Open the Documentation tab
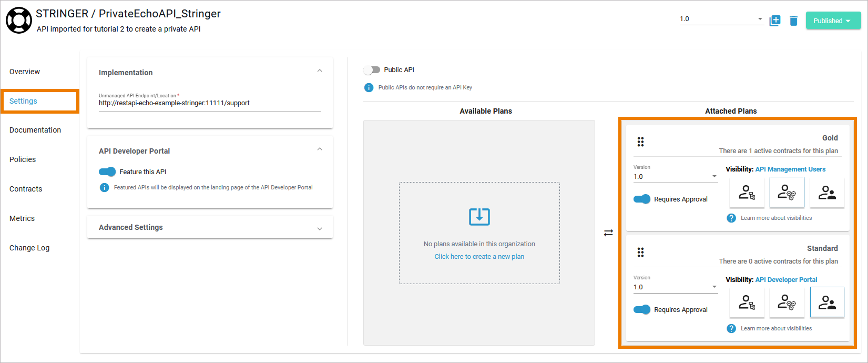 point(35,130)
